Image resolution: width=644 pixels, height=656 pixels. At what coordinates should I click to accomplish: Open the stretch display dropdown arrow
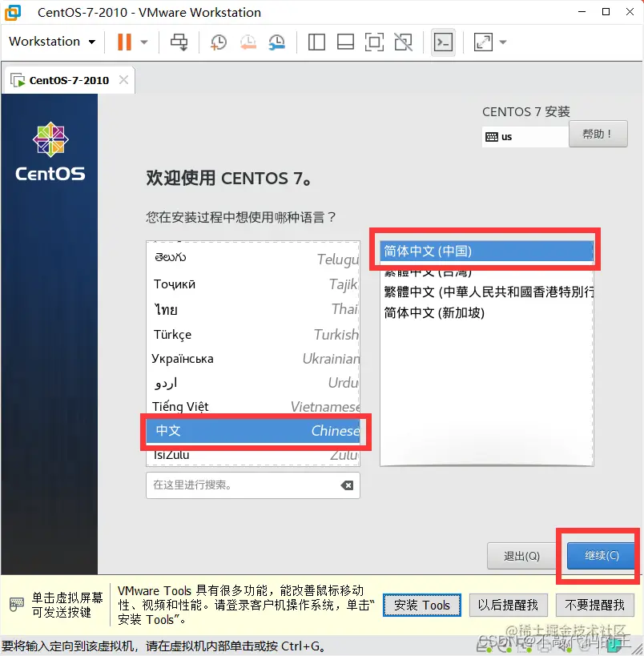pyautogui.click(x=503, y=42)
